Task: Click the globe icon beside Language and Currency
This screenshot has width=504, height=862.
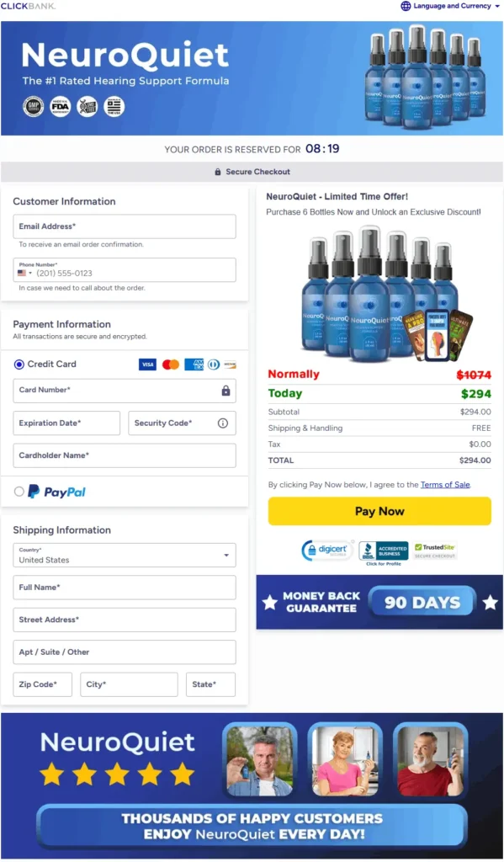Action: point(406,6)
